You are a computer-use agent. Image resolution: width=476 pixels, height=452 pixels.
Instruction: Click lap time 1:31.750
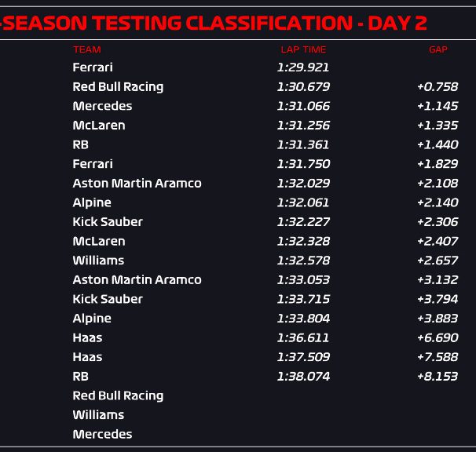[x=303, y=164]
